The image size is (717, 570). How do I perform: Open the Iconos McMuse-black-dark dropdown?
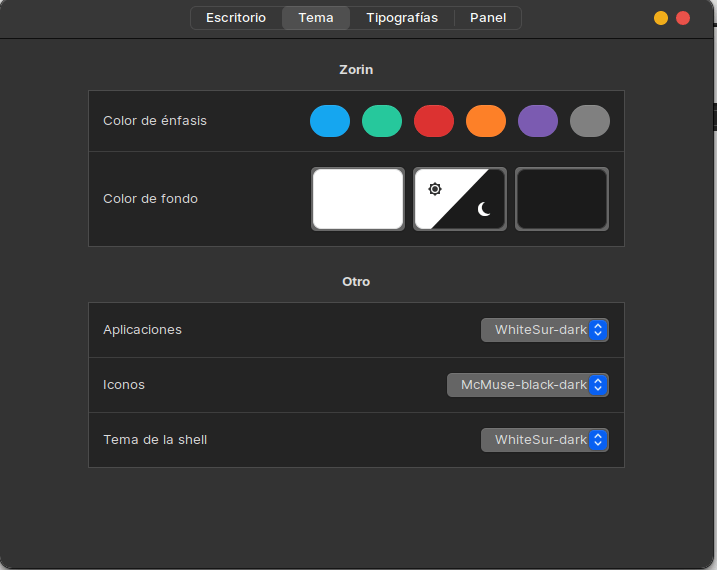click(528, 385)
